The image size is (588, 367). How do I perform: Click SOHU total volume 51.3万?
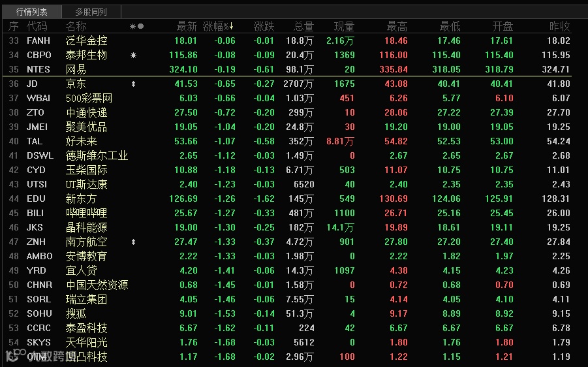[x=300, y=313]
